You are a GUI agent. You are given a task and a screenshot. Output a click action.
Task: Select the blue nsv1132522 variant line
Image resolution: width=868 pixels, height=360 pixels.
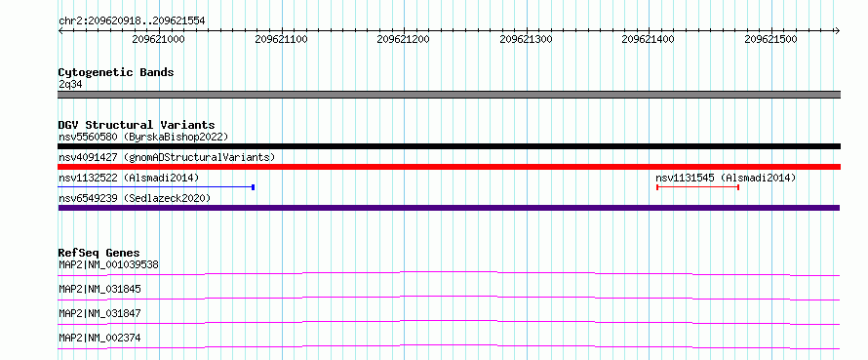click(156, 187)
